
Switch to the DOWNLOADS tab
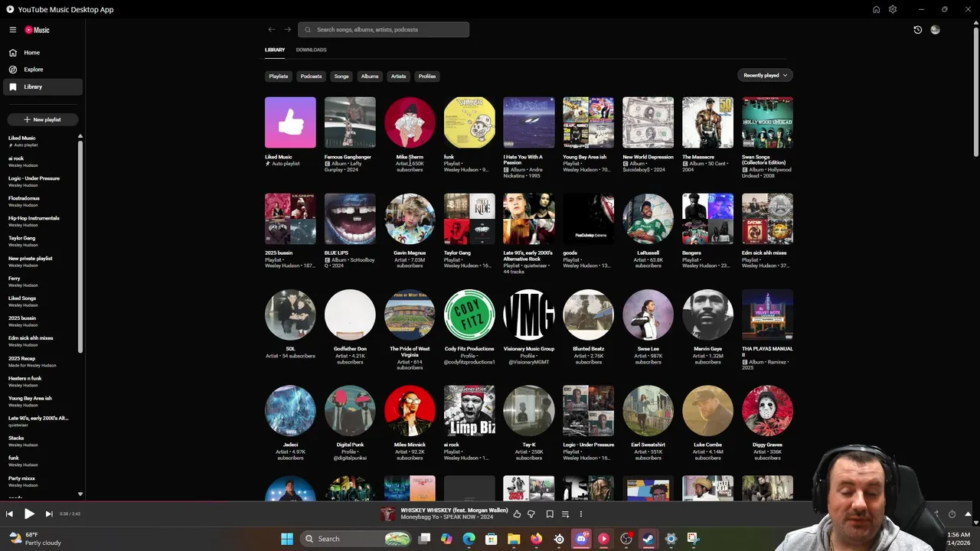(311, 50)
